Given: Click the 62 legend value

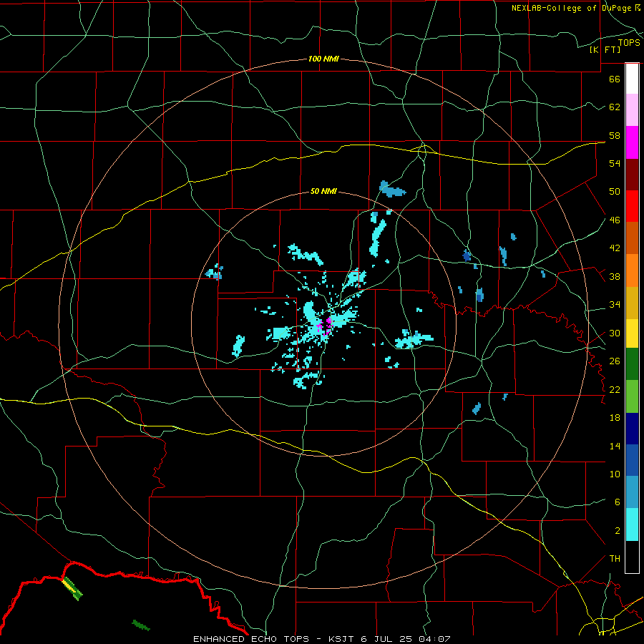Looking at the screenshot, I should [x=615, y=107].
